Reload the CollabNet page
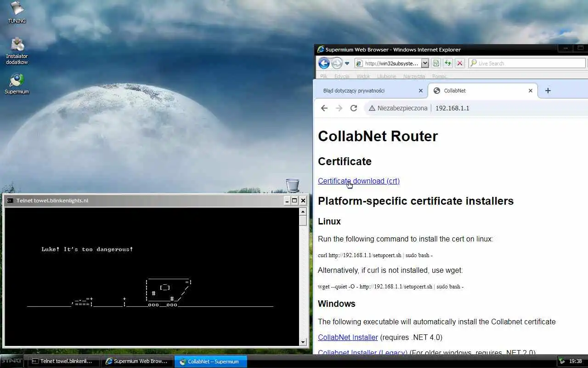This screenshot has height=368, width=588. tap(354, 108)
